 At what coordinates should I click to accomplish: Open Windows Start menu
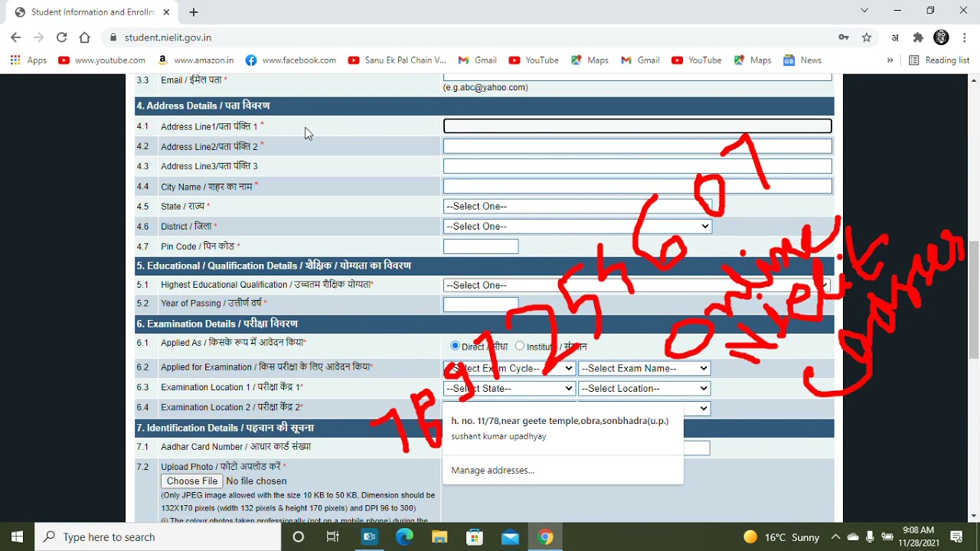pos(17,537)
